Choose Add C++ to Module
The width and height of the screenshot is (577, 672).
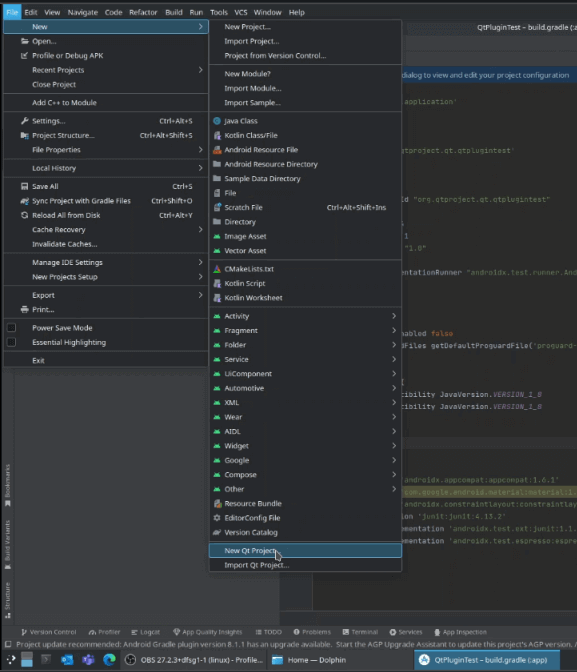(106, 103)
